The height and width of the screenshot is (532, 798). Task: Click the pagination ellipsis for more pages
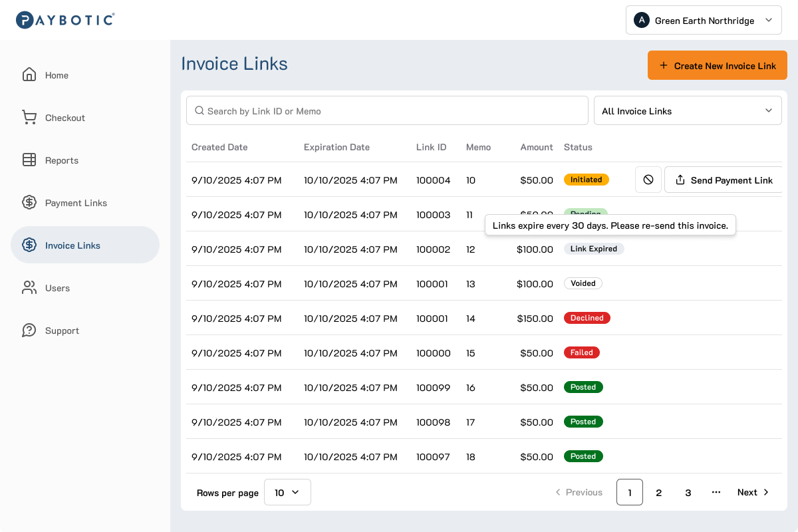[716, 493]
